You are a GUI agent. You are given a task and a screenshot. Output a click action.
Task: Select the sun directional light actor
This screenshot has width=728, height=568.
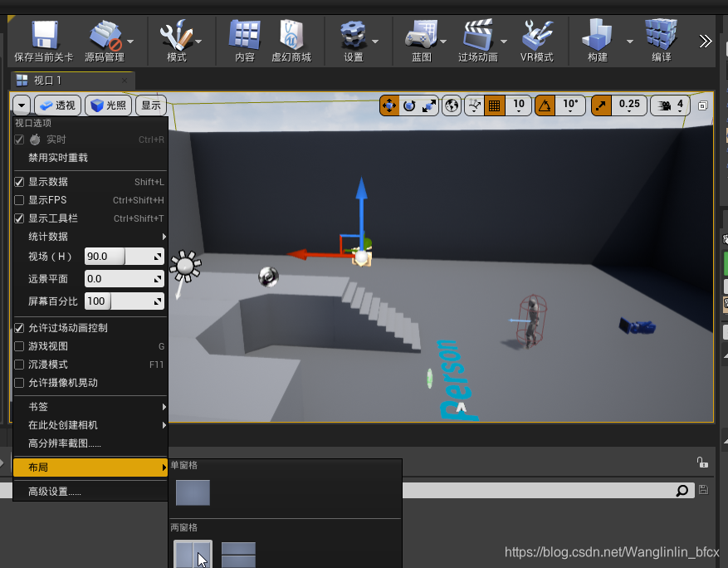tap(185, 267)
